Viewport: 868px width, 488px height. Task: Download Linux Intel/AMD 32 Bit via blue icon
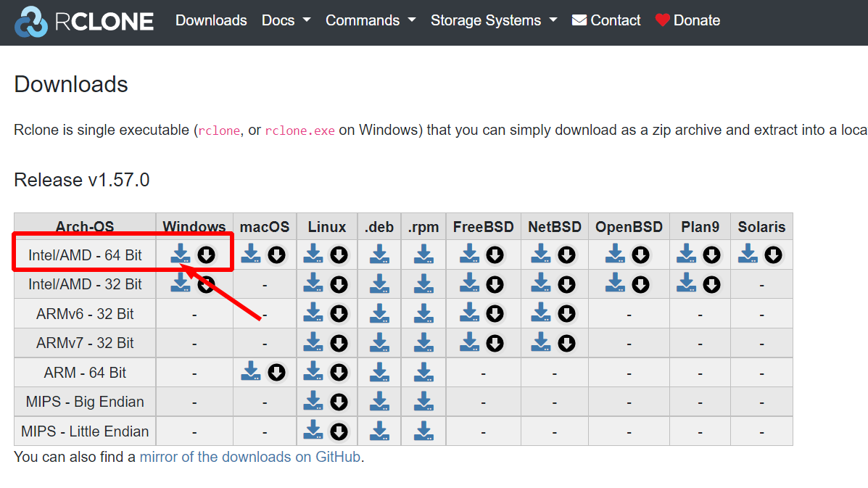click(313, 284)
